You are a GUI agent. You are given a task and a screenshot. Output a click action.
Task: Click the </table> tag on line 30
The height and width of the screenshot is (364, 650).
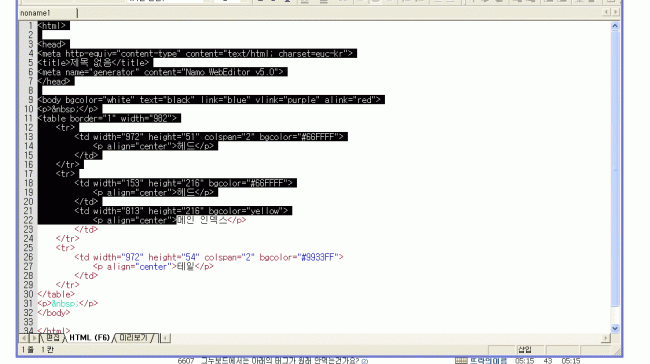tap(56, 294)
